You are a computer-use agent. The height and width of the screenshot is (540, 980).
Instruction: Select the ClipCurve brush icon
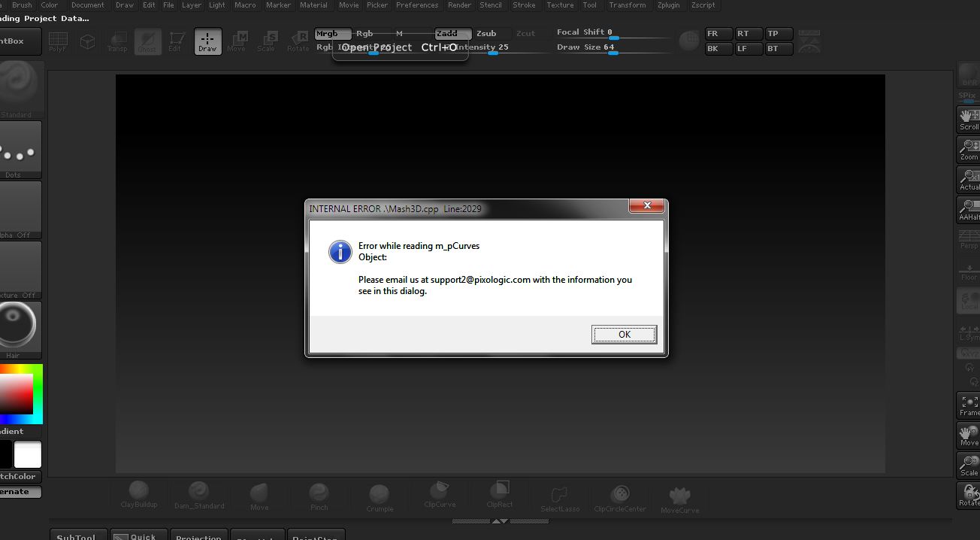440,495
